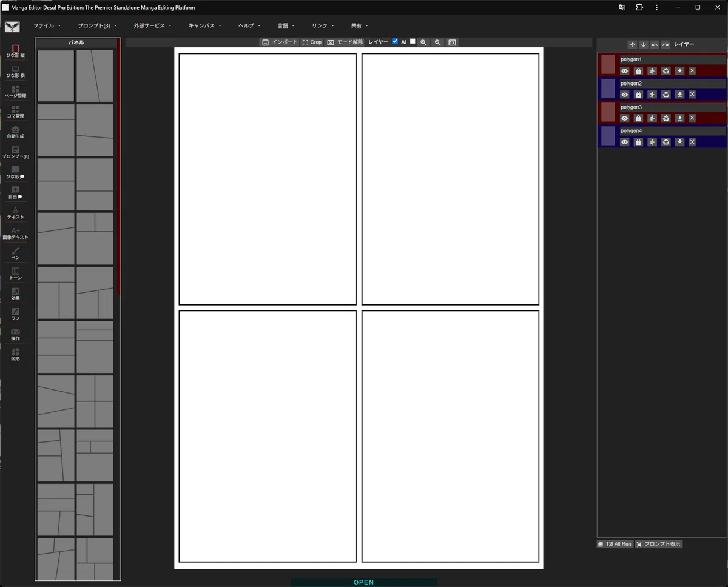Screen dimensions: 728x587
Task: Toggle the レイヤー checkbox in the canvas toolbar
Action: coord(395,41)
